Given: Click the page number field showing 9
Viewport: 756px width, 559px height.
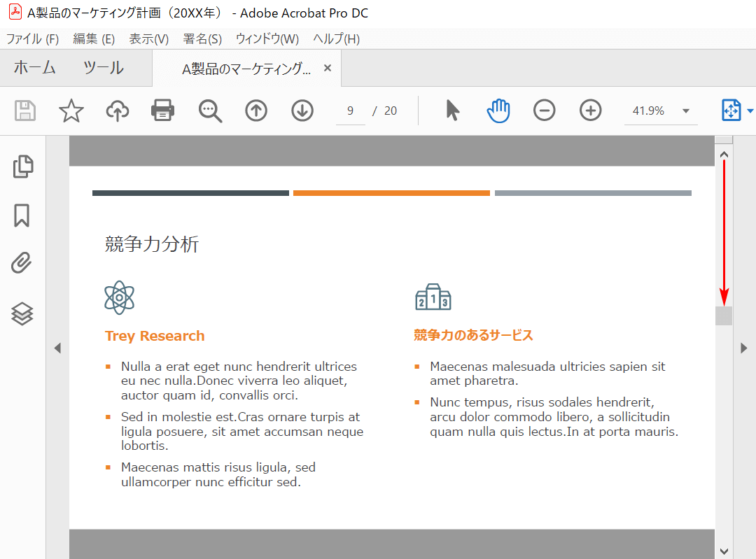Looking at the screenshot, I should tap(351, 111).
